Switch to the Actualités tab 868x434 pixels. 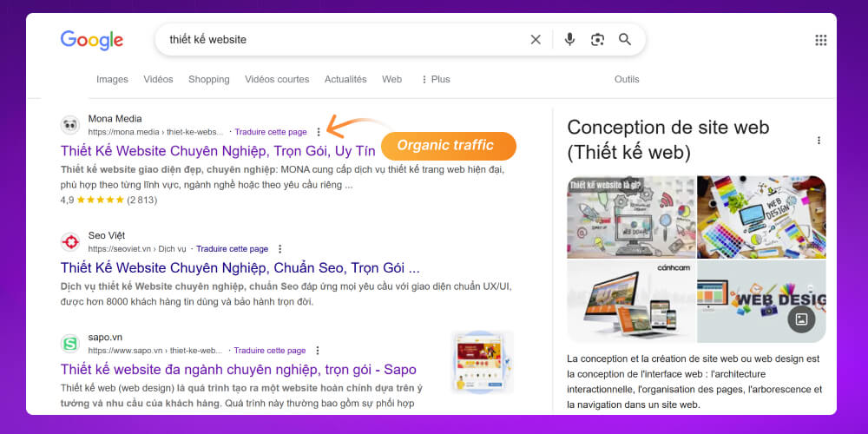point(345,79)
